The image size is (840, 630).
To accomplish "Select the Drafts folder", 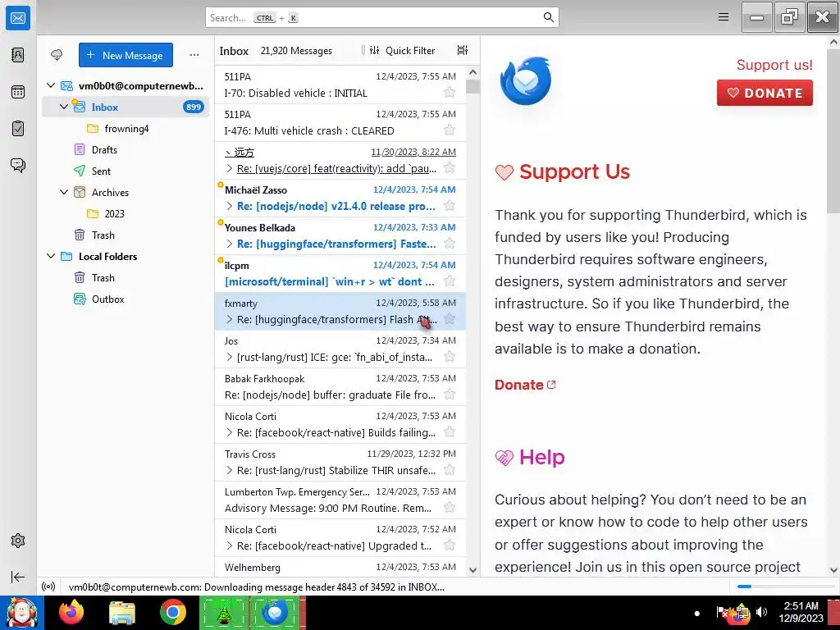I will [104, 150].
